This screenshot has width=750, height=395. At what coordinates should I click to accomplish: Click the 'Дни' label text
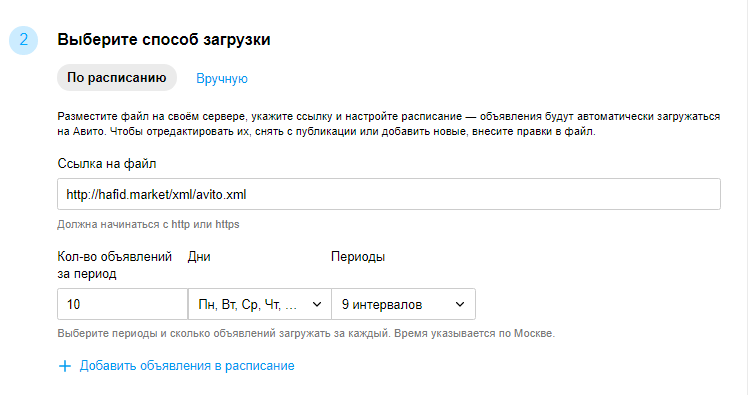click(199, 257)
